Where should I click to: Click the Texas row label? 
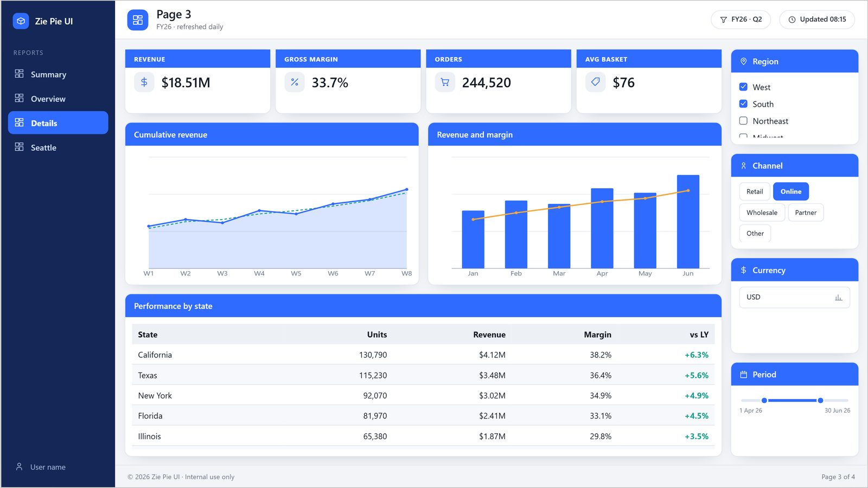[148, 375]
